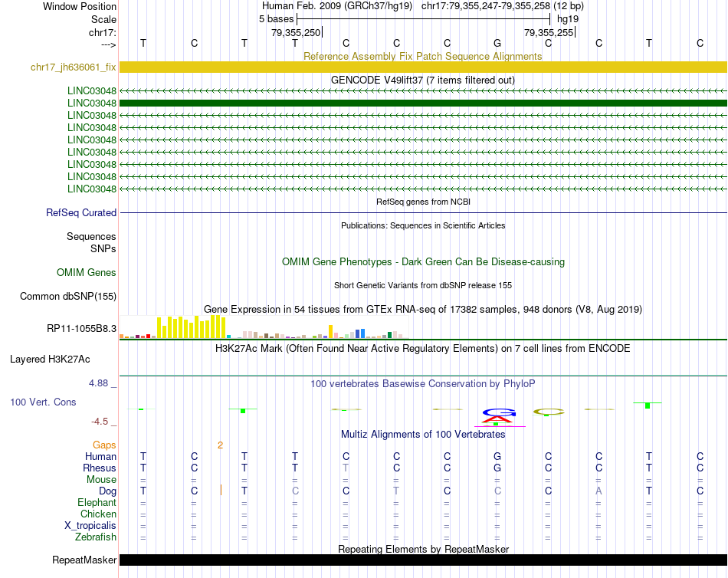Open the GENCODE V49lift37 track title
Image resolution: width=728 pixels, height=578 pixels.
tap(422, 80)
